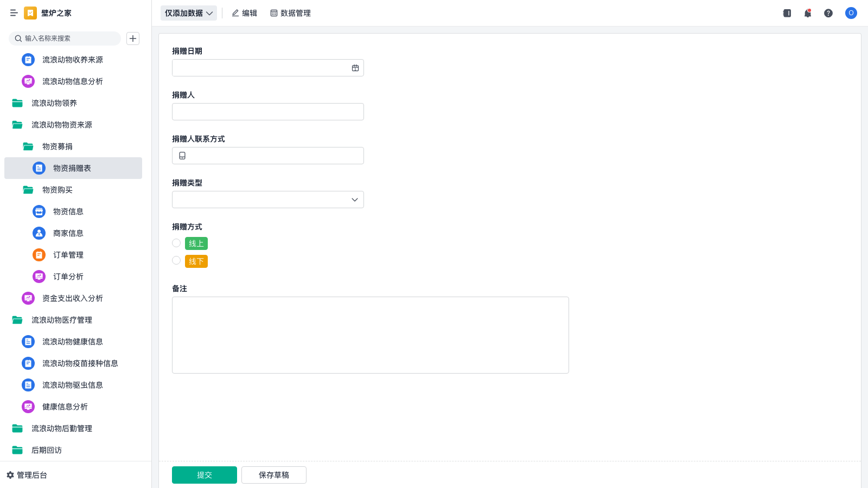The height and width of the screenshot is (488, 868).
Task: Click the user avatar icon
Action: click(851, 13)
